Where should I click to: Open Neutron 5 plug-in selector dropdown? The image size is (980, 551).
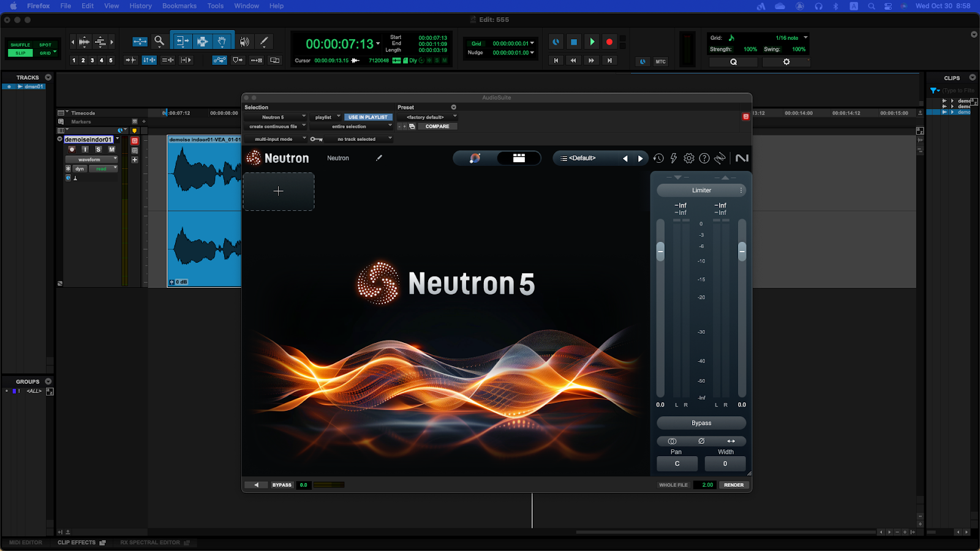point(275,117)
